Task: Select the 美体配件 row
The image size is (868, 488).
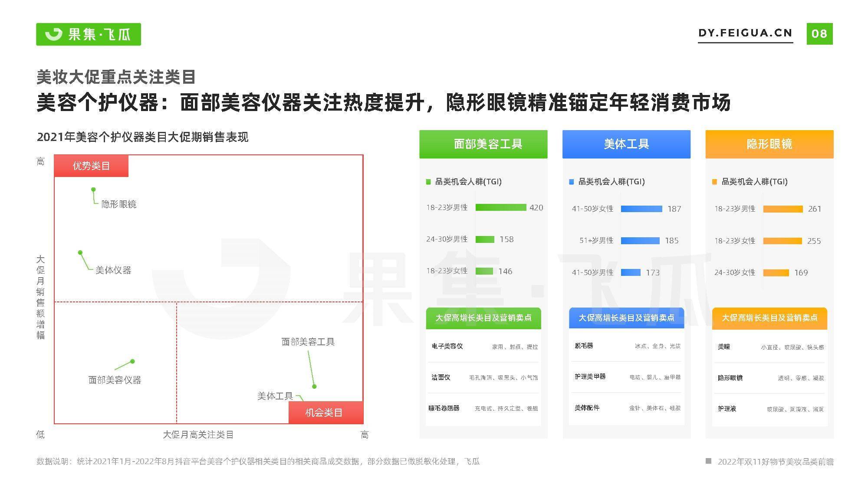Action: (x=626, y=408)
